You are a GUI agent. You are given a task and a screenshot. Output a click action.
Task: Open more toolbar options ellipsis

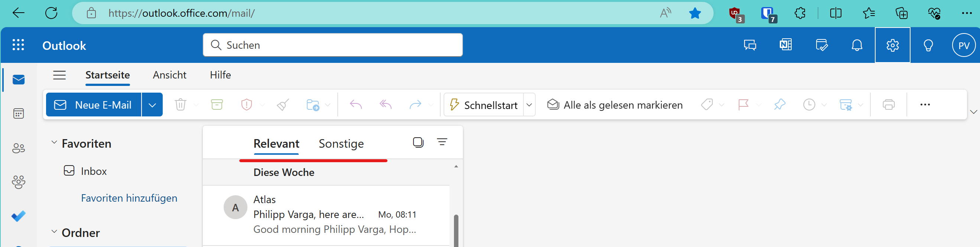point(925,105)
